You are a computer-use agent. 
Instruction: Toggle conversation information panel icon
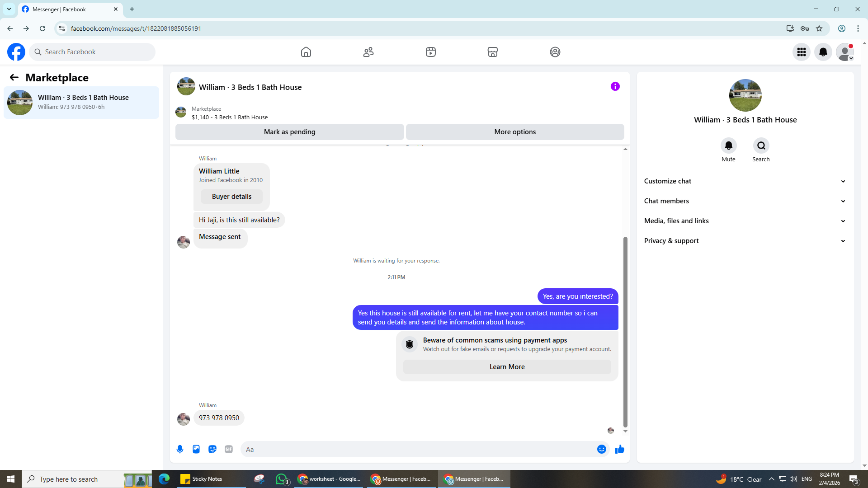point(615,86)
